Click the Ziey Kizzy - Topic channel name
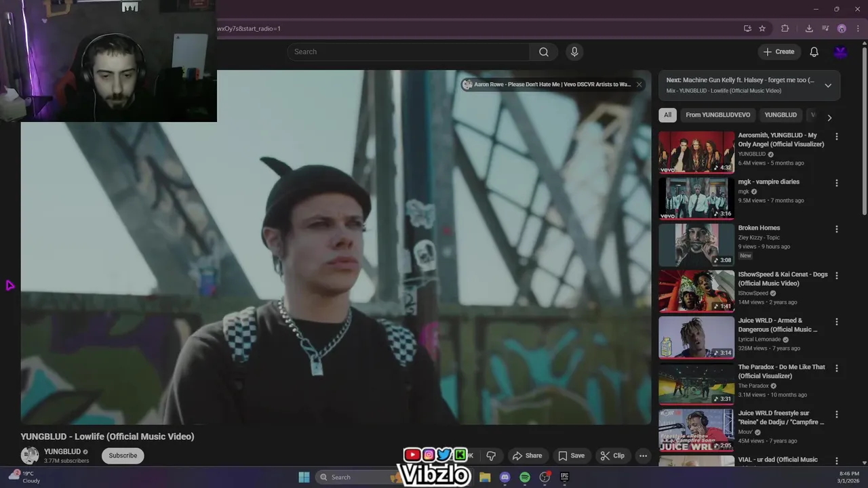This screenshot has height=488, width=868. click(759, 237)
